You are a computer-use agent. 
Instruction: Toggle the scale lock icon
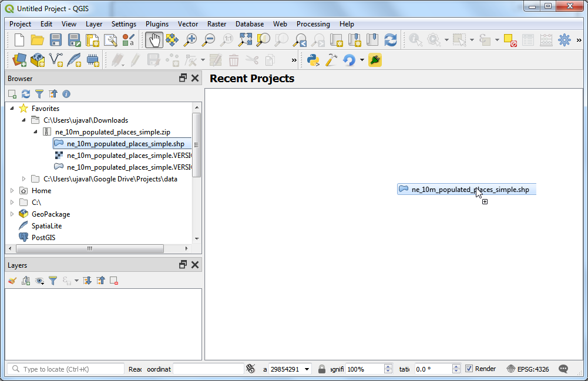322,369
